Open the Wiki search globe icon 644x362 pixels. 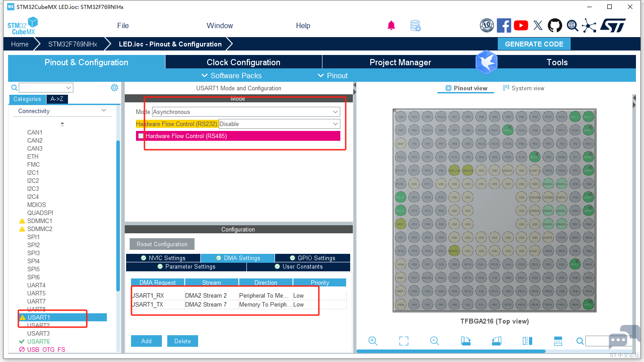click(x=572, y=25)
